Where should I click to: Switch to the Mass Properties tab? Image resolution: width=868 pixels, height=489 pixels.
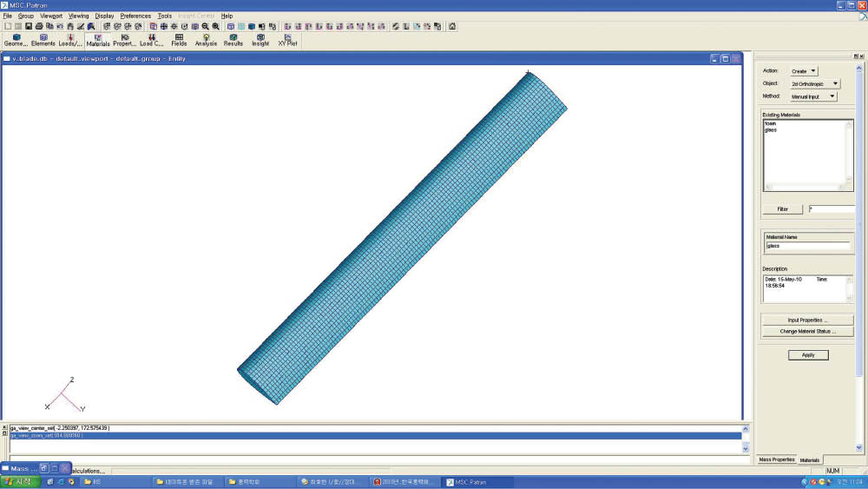(776, 459)
